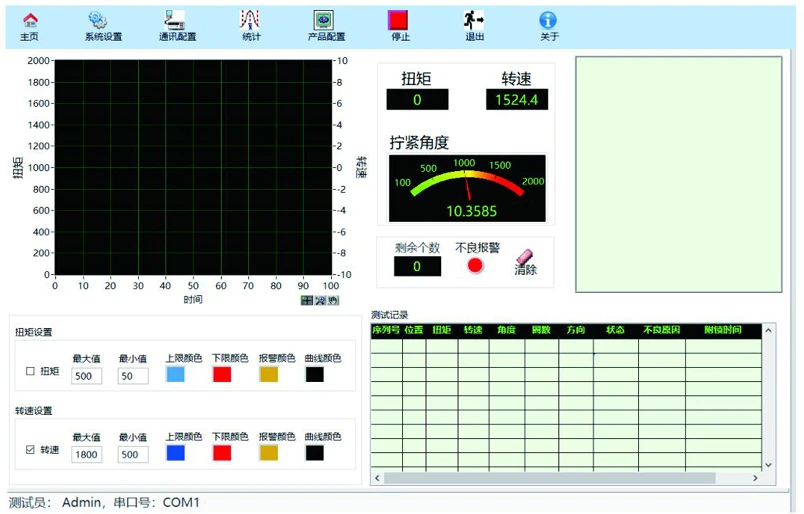
Task: Click the 圈数 column header
Action: 541,330
